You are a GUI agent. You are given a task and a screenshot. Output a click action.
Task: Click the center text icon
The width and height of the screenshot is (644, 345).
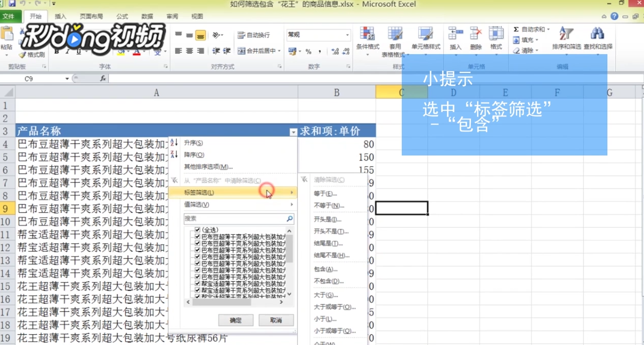(189, 51)
